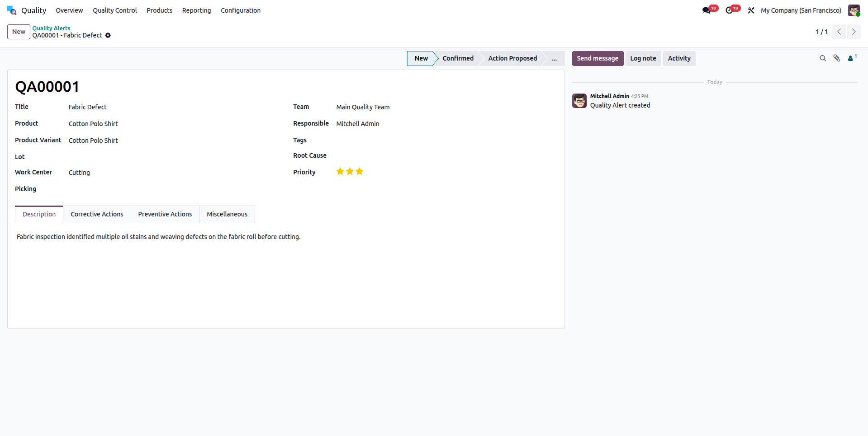
Task: Open the user avatar menu
Action: point(854,10)
